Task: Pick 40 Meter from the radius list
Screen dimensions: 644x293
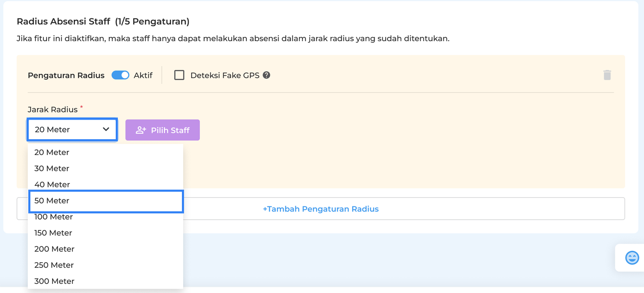Action: (52, 185)
